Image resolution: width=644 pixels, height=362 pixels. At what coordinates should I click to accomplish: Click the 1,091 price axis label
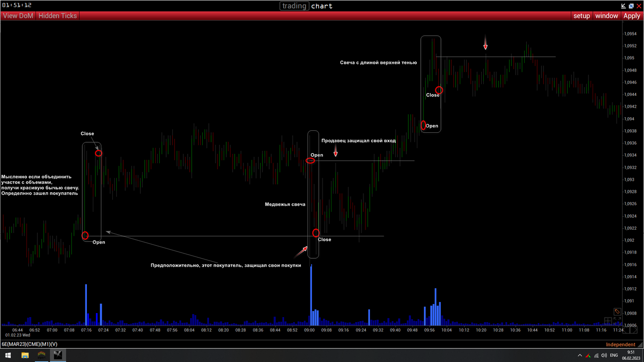[629, 301]
